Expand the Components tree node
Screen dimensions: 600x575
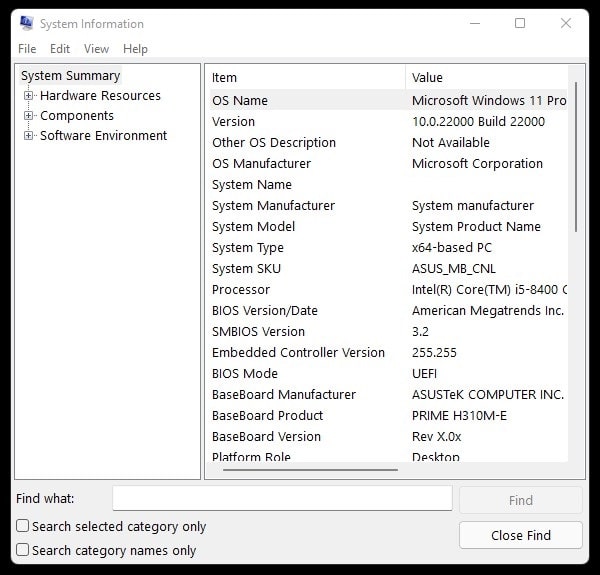[x=28, y=116]
